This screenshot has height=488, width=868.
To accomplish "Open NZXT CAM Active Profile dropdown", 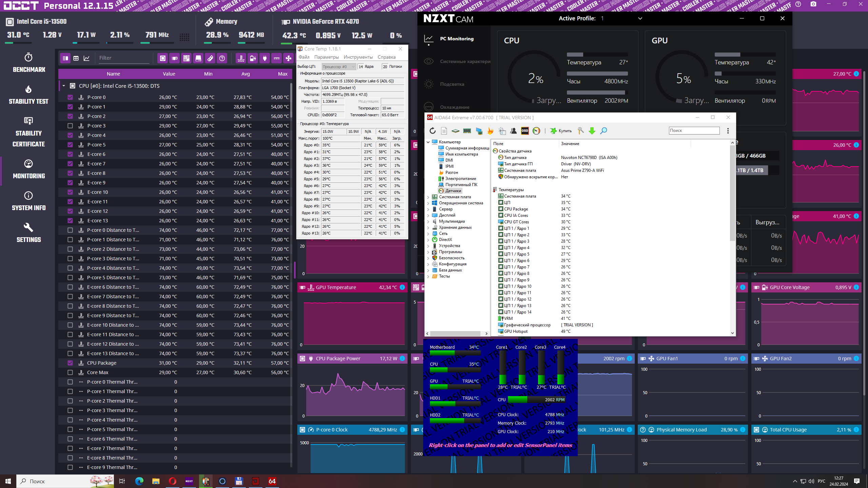I will click(640, 19).
